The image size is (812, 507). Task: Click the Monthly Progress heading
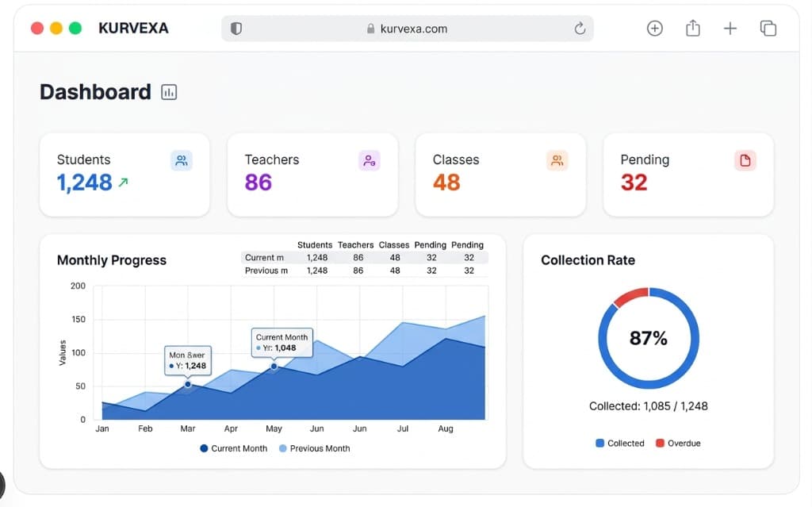click(x=111, y=260)
